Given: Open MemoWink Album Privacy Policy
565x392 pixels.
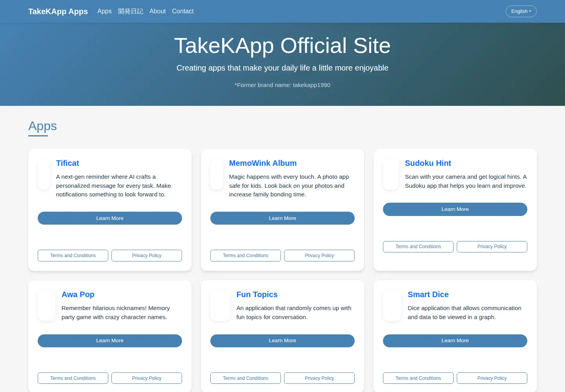Looking at the screenshot, I should 319,256.
